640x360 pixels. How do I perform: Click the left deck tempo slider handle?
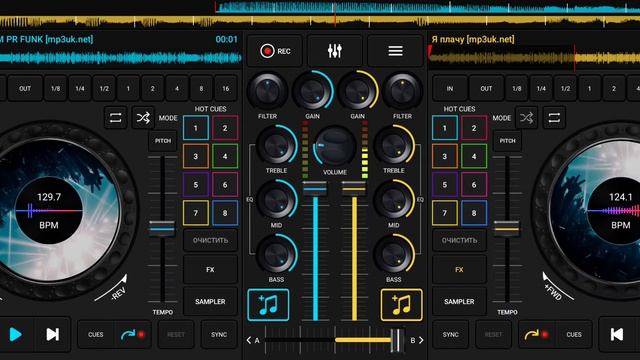pos(162,228)
